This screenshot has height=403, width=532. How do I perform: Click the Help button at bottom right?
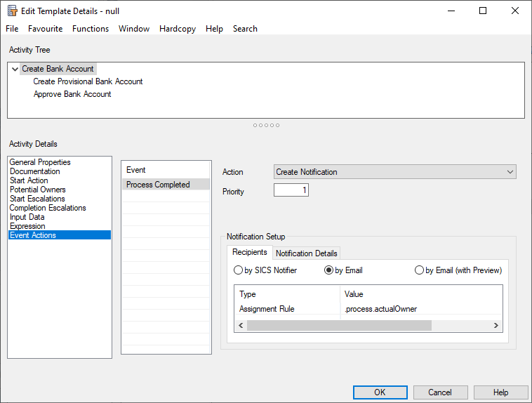click(500, 392)
